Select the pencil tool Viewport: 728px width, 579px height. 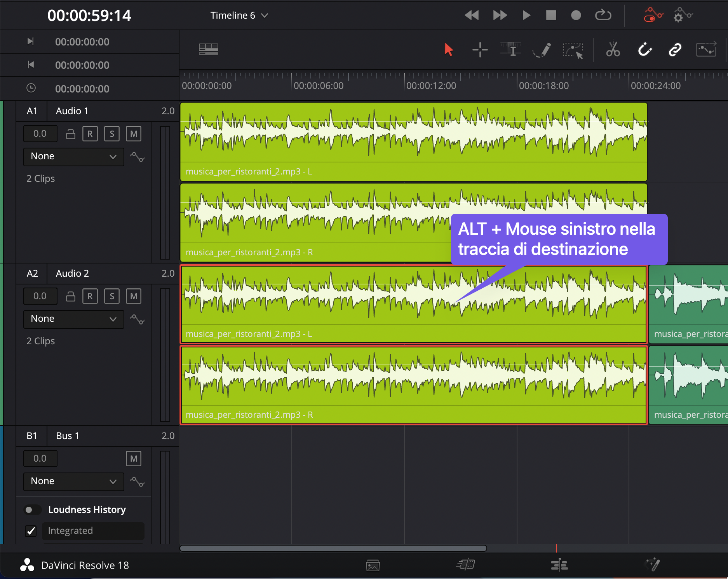point(542,50)
